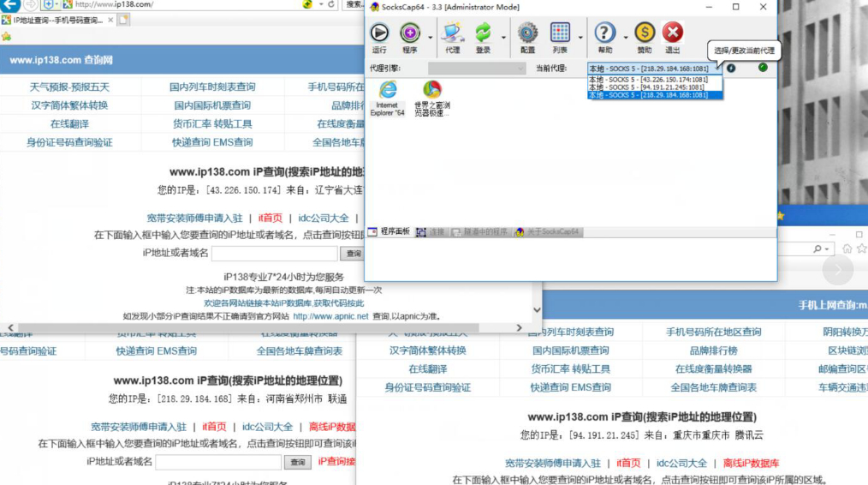Switch to the 程序面板 tab
This screenshot has height=485, width=868.
389,231
